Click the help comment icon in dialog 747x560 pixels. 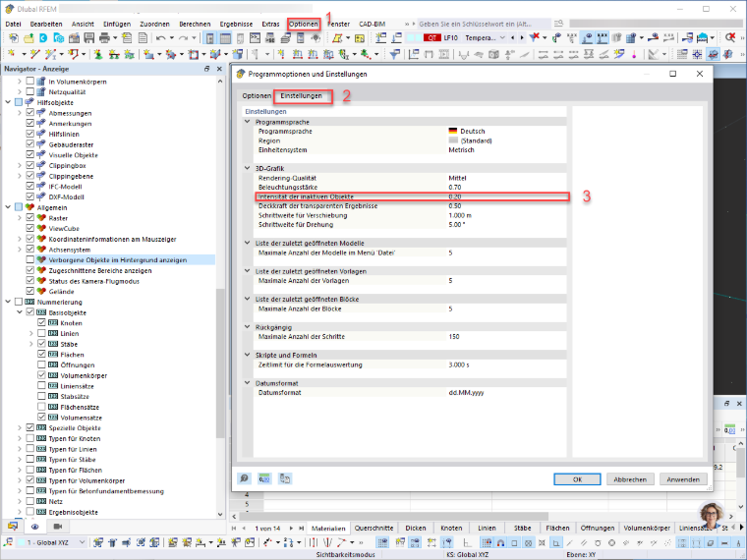tap(244, 478)
